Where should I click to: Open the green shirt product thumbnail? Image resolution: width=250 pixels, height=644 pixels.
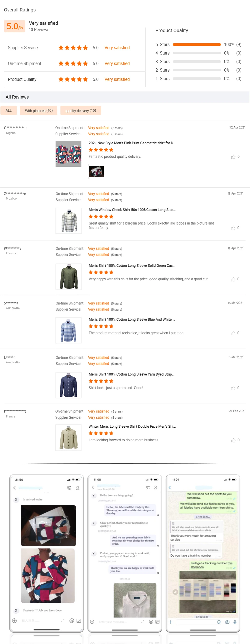[x=68, y=276]
